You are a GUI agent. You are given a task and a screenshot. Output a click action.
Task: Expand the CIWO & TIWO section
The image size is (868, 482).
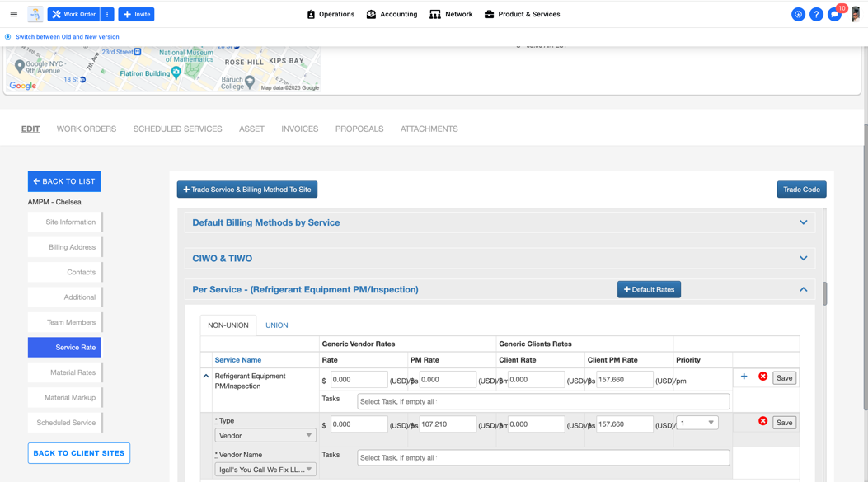(803, 258)
